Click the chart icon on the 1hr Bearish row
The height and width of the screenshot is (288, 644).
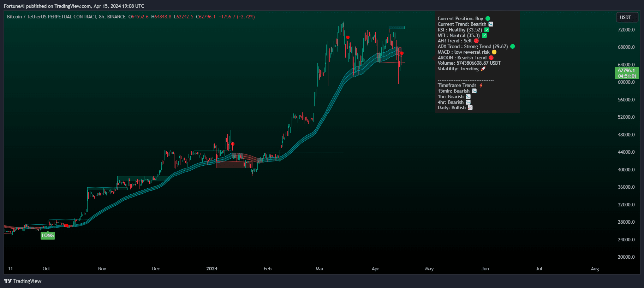(468, 96)
